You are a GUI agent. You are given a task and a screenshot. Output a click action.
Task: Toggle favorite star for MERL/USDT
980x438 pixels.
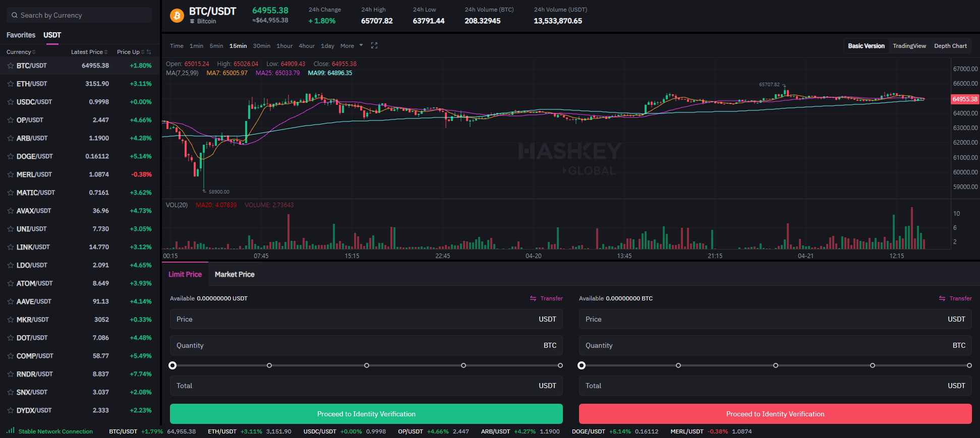click(x=11, y=174)
